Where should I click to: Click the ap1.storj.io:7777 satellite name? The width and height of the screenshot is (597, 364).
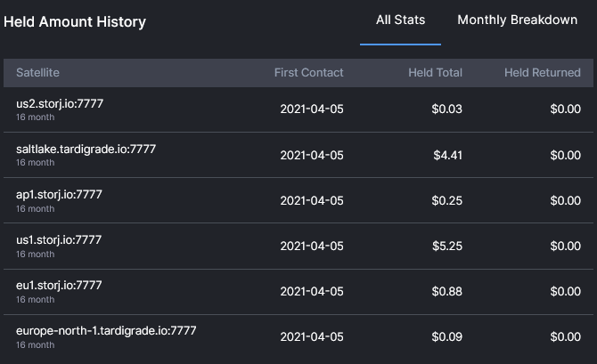[x=59, y=194]
